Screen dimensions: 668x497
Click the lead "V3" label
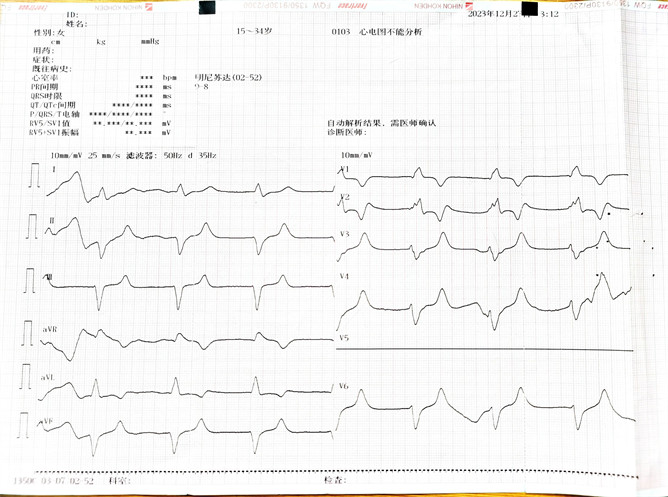click(345, 234)
